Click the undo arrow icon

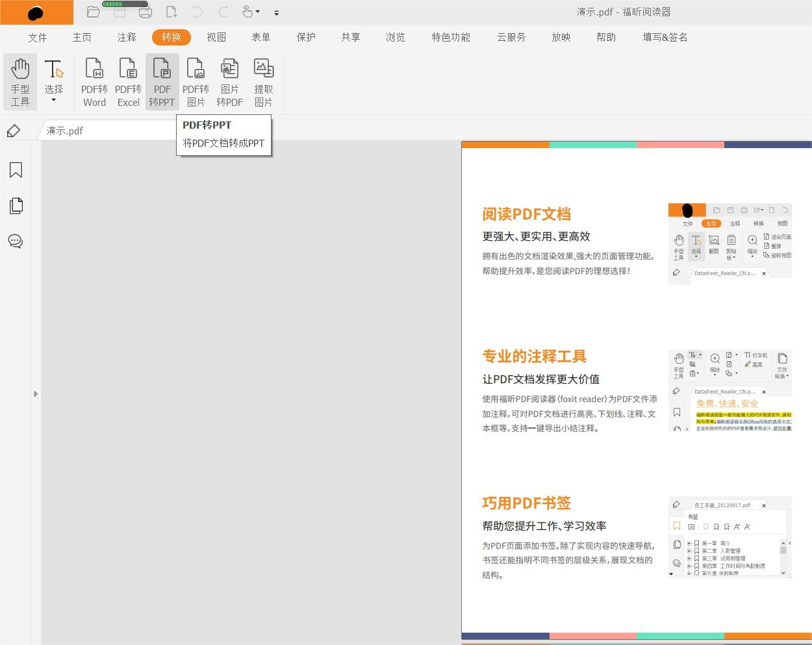point(197,12)
